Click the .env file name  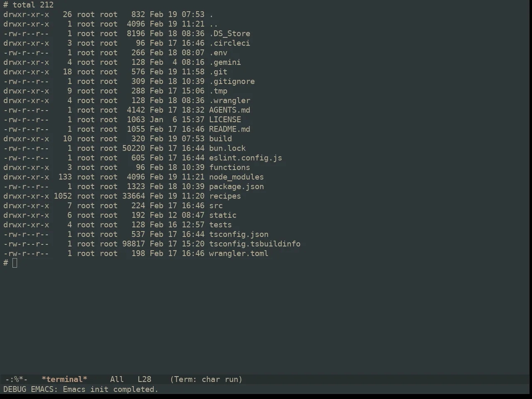tap(218, 53)
